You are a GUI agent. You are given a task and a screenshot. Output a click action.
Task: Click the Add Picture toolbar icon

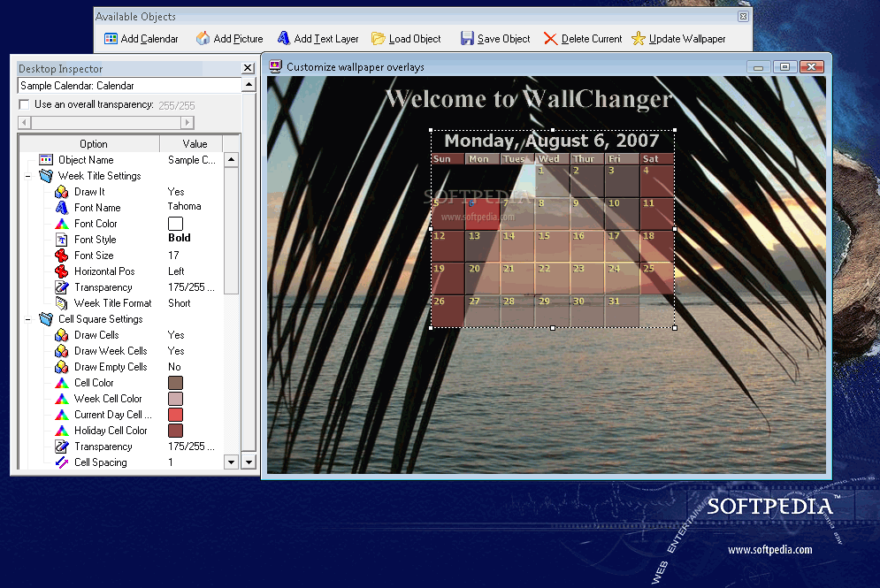(x=203, y=38)
